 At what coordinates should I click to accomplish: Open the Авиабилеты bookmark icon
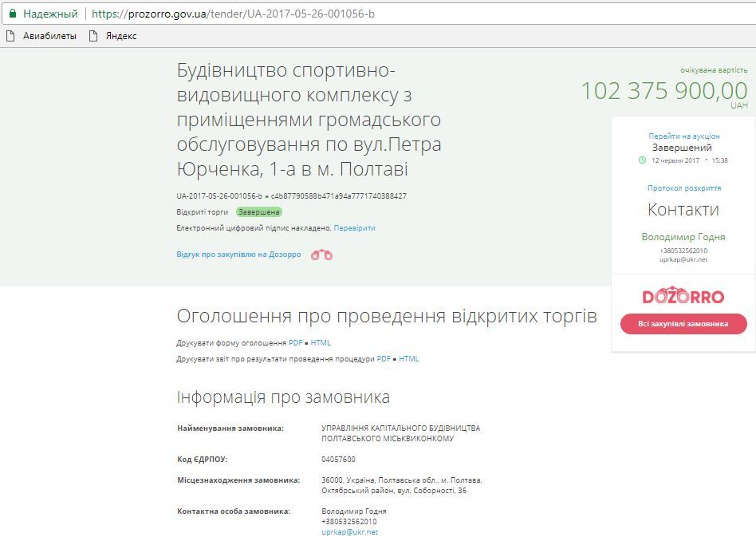(11, 36)
